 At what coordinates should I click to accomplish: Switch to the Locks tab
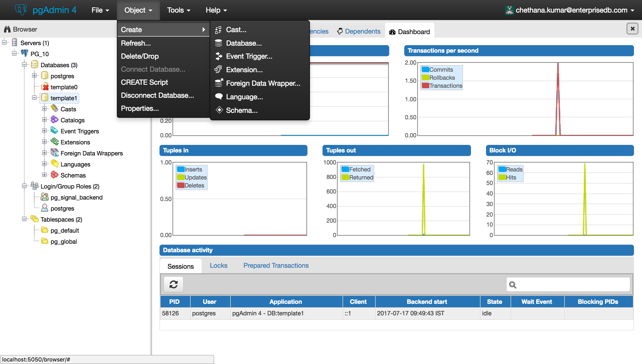click(x=218, y=265)
